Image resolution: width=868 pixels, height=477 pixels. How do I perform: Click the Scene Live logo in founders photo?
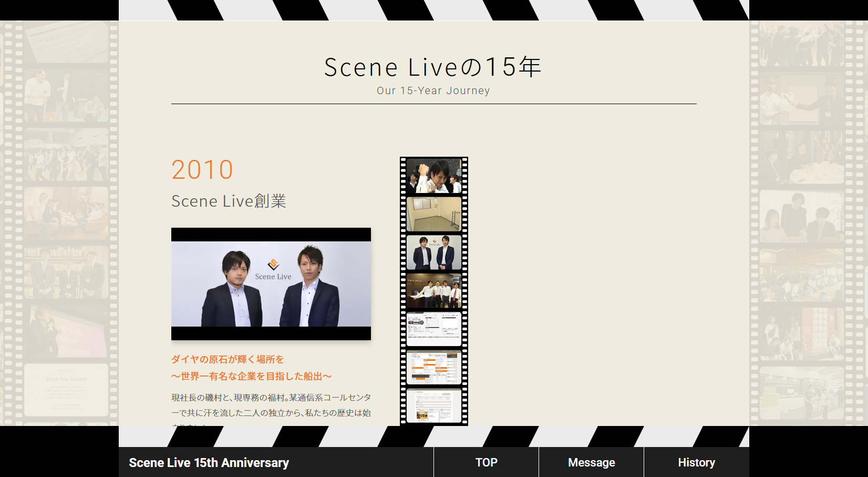click(273, 270)
